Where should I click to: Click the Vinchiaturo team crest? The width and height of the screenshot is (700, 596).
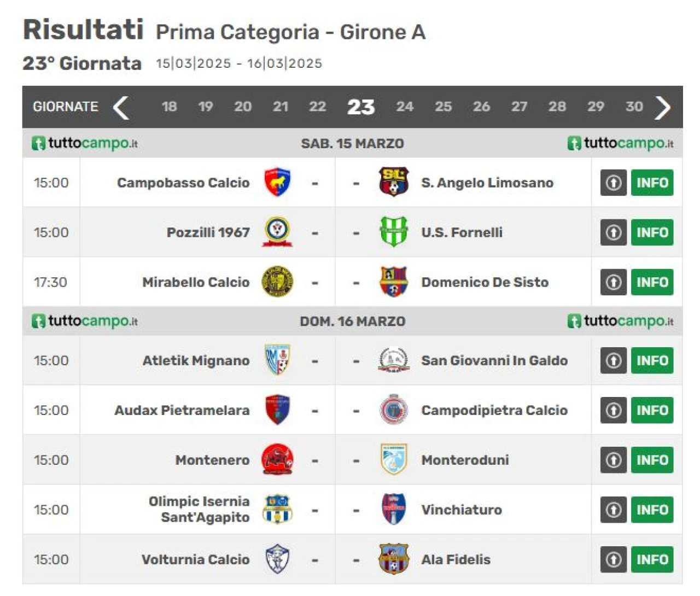pos(393,509)
